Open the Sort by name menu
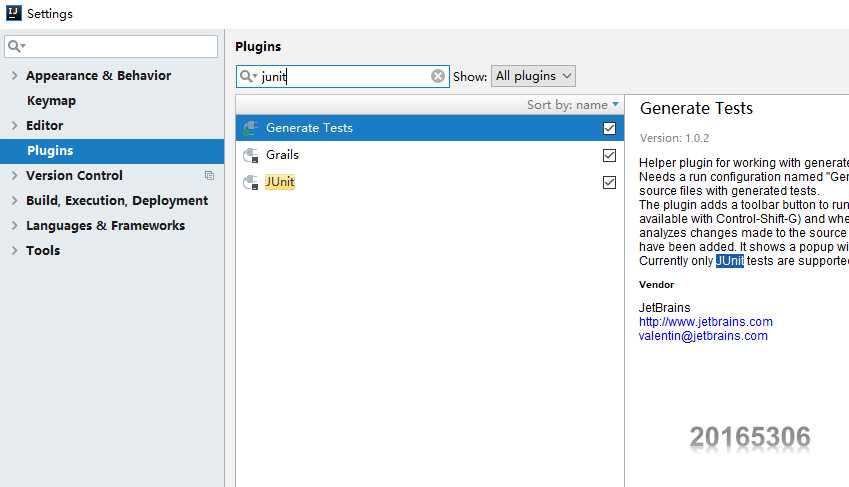Screen dimensions: 849x487 point(573,104)
